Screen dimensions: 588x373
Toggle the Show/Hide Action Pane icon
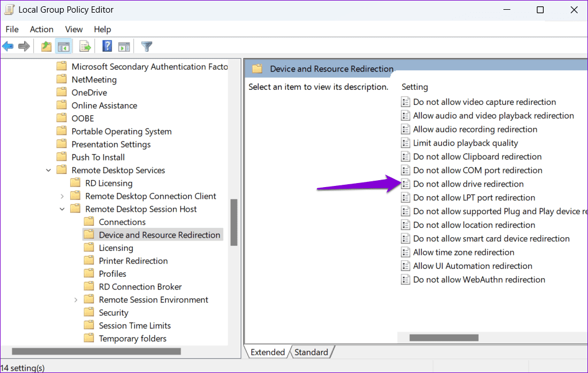point(124,47)
